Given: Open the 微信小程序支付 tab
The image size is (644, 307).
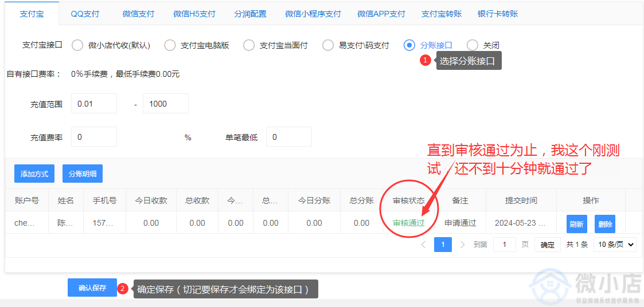Looking at the screenshot, I should point(313,14).
